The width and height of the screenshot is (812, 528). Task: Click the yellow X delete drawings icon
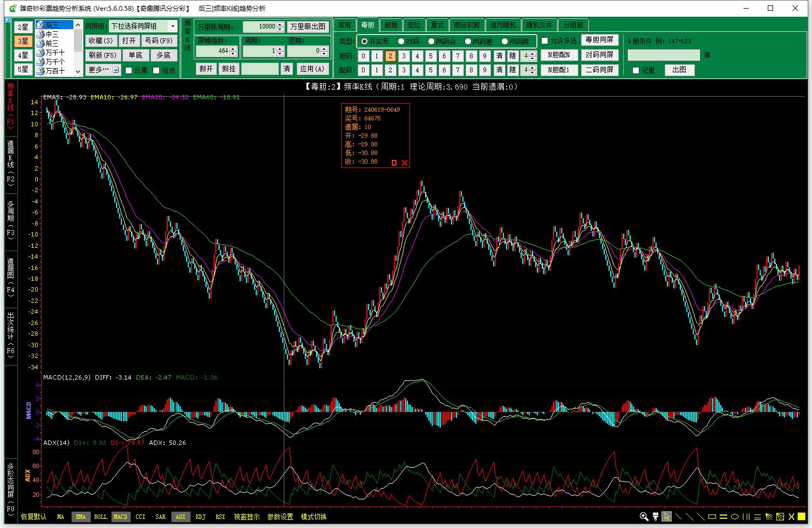tap(791, 517)
